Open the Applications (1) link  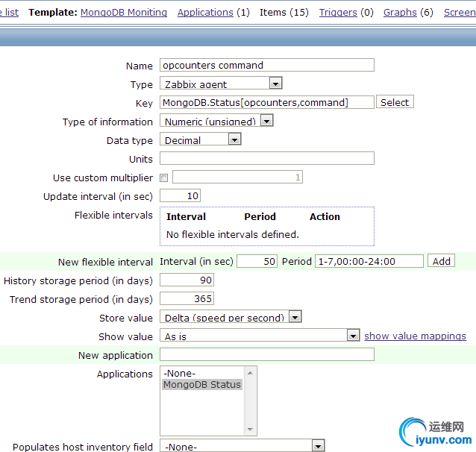pyautogui.click(x=205, y=13)
